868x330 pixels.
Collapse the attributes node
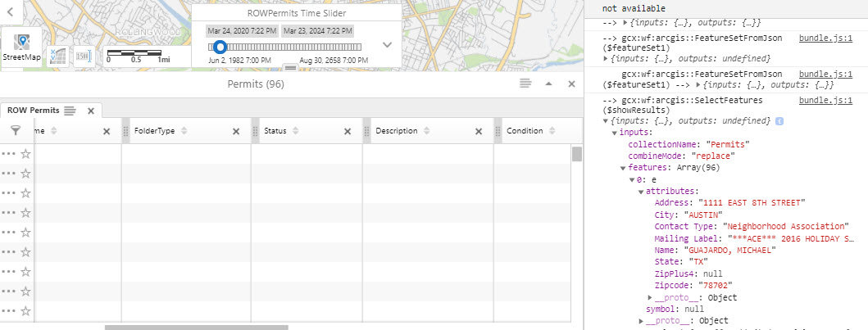coord(641,192)
